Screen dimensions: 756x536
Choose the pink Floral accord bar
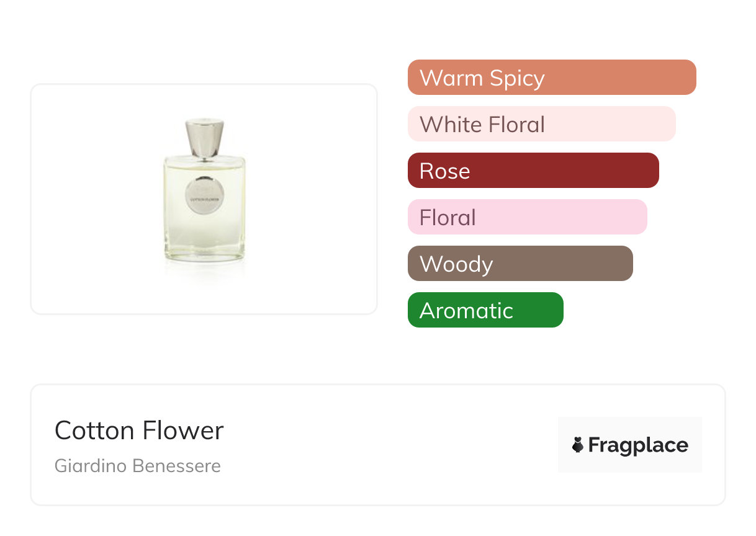527,217
